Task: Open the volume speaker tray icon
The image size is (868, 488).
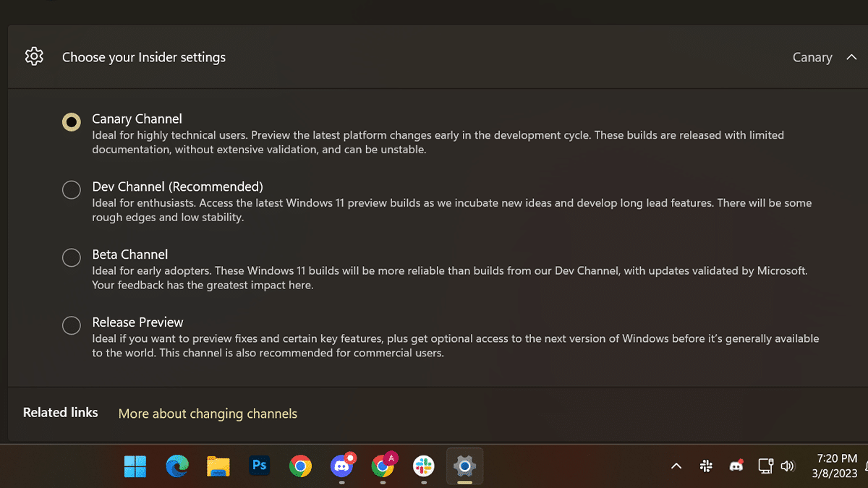Action: 788,466
